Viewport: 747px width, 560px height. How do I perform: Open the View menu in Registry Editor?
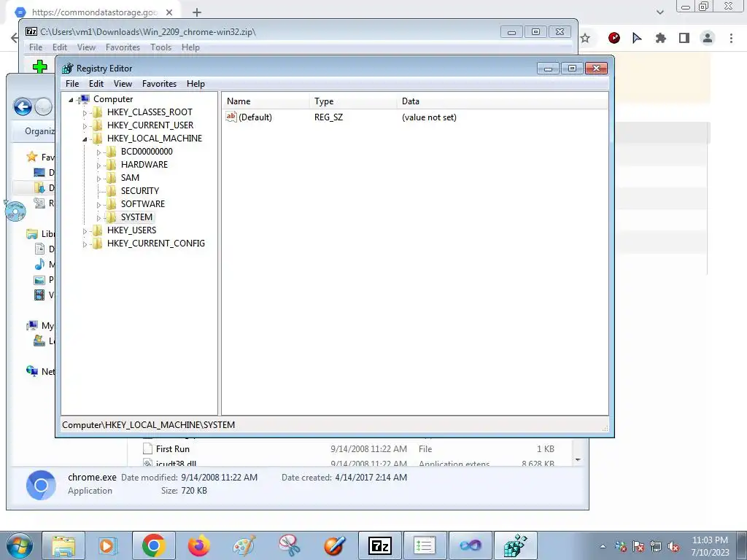click(x=123, y=84)
